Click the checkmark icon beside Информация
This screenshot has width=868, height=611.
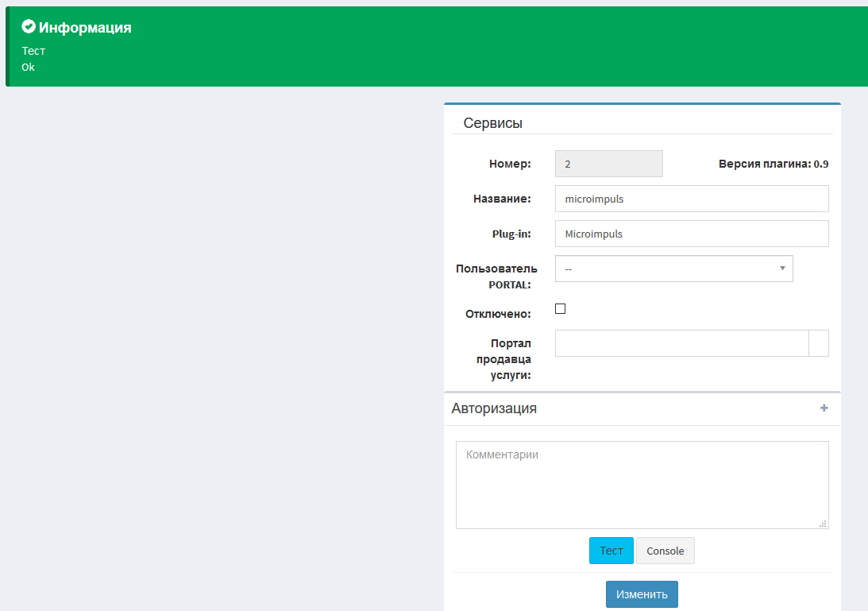29,27
